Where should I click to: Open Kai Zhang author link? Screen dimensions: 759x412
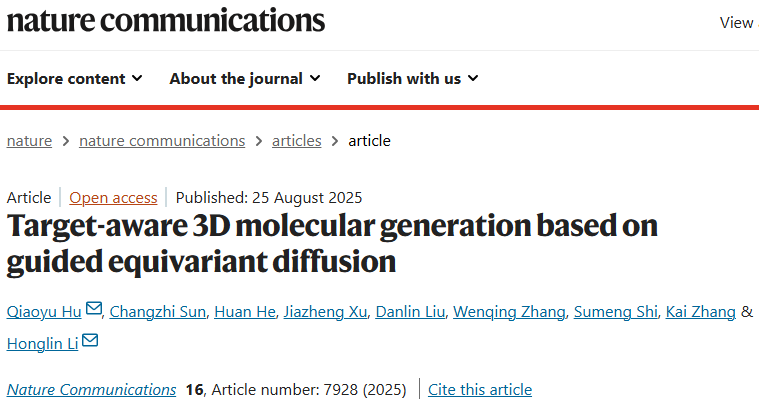[701, 312]
